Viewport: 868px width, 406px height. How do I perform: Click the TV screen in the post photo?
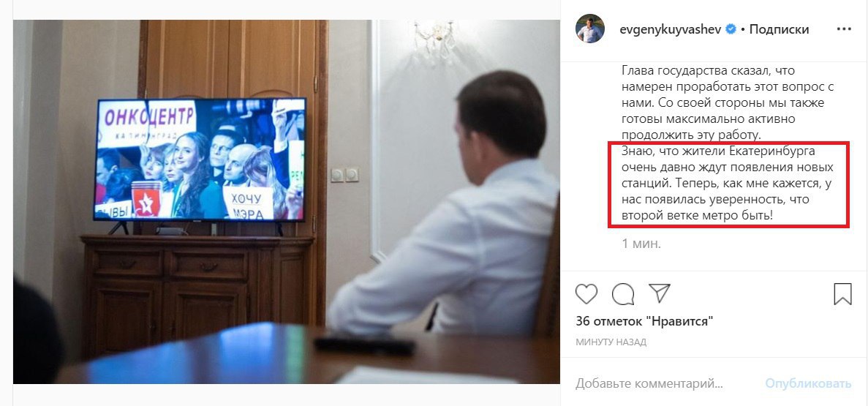(200, 159)
